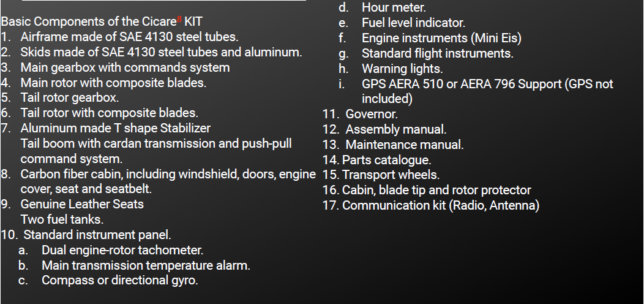
Task: Select Main gearbox with commands system text
Action: click(x=125, y=67)
